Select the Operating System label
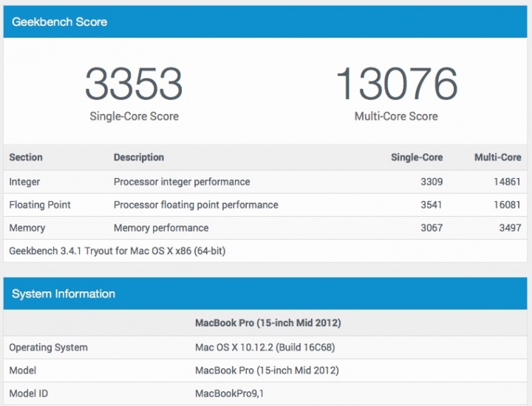 point(48,348)
